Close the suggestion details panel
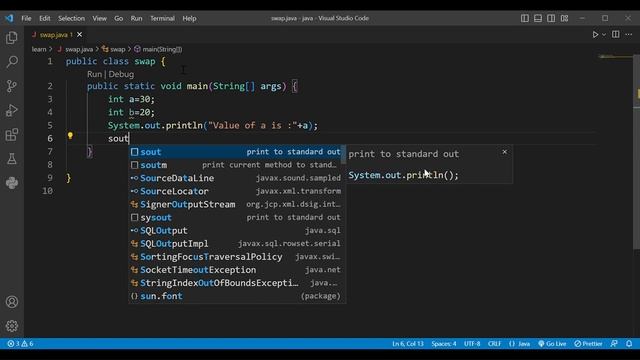This screenshot has width=640, height=360. [x=504, y=152]
